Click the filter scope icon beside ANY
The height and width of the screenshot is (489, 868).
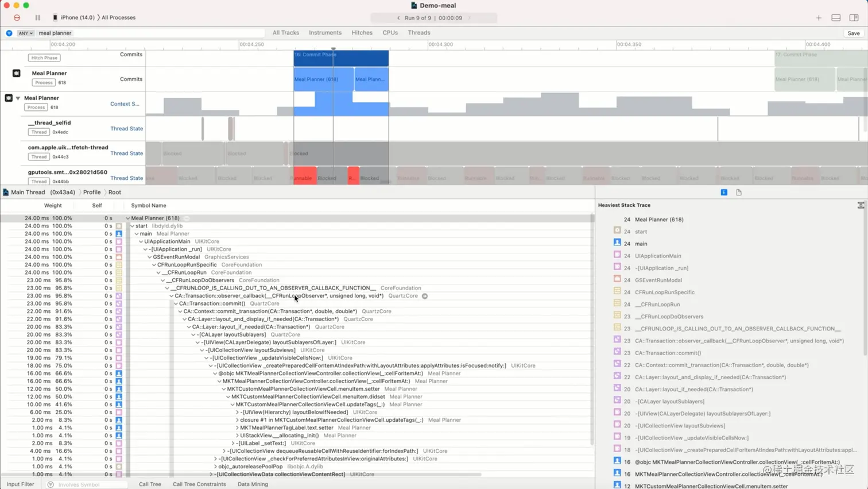9,33
